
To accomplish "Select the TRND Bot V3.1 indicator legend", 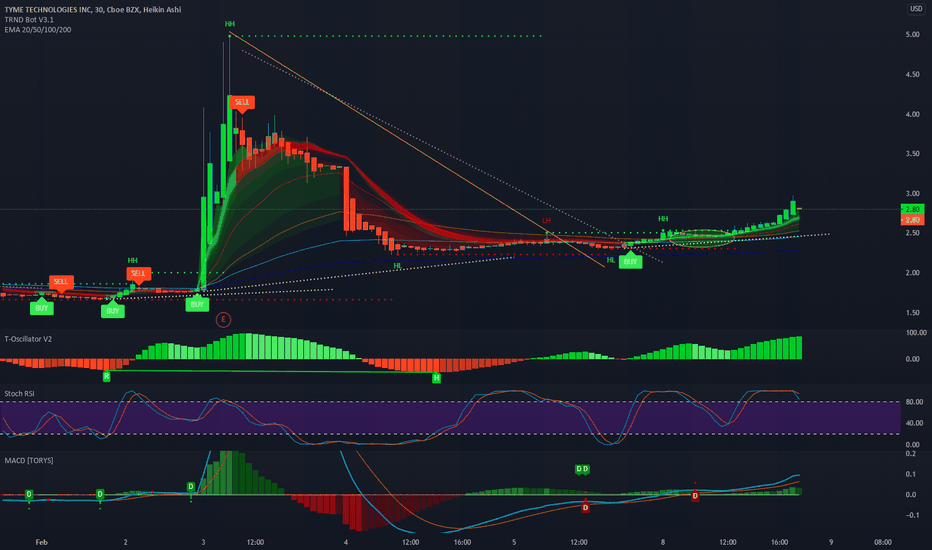I will pyautogui.click(x=29, y=20).
